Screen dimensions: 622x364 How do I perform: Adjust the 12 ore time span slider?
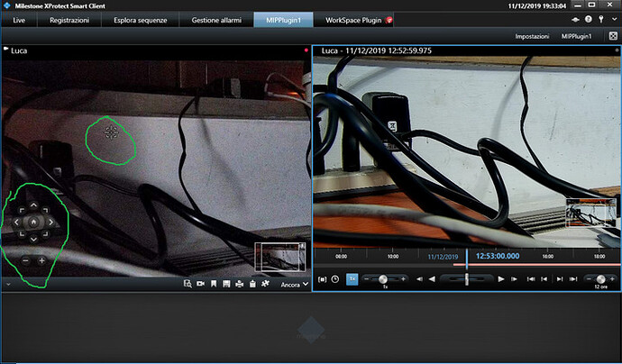[x=599, y=279]
